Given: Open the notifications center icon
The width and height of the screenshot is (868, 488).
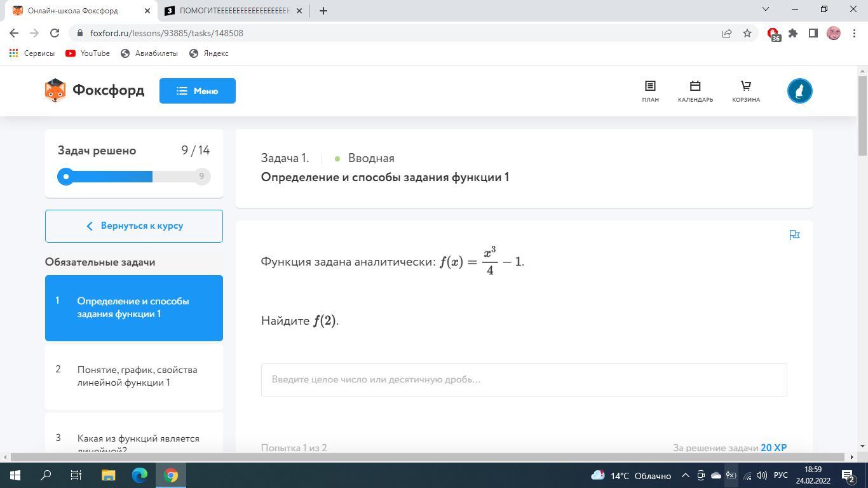Looking at the screenshot, I should click(848, 475).
